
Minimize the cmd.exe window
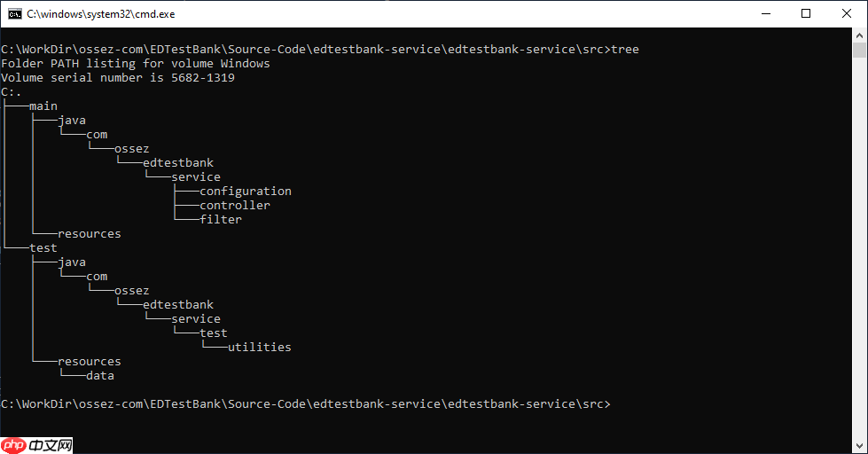tap(765, 13)
